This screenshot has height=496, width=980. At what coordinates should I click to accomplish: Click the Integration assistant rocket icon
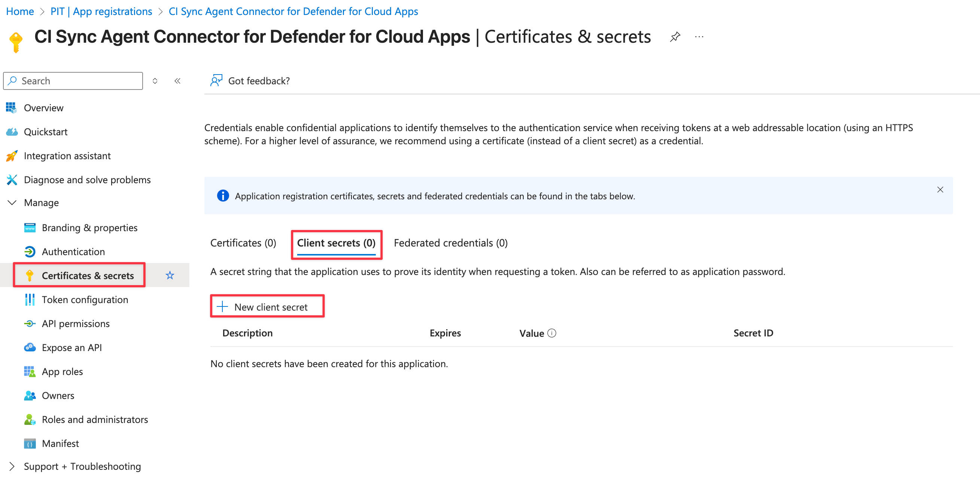12,156
